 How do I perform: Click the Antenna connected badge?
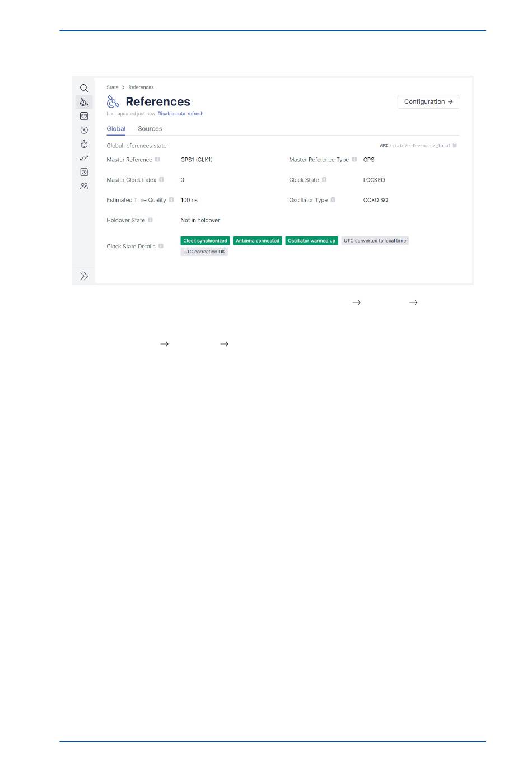pos(258,241)
